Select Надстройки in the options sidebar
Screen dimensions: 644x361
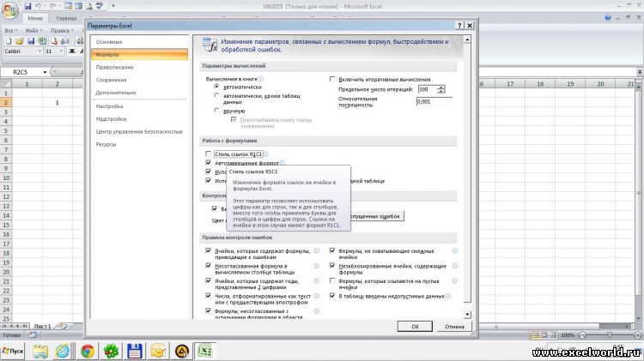click(x=139, y=119)
